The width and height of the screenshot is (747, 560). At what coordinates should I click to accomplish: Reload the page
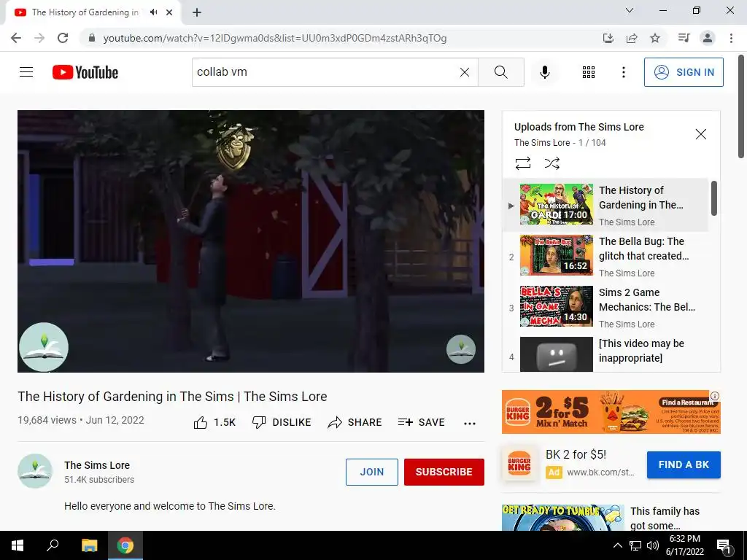63,38
